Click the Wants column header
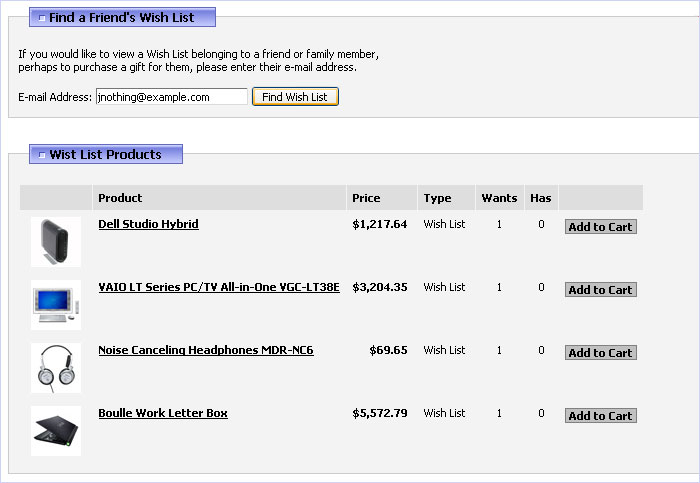Screen dimensions: 700x483 pos(500,198)
